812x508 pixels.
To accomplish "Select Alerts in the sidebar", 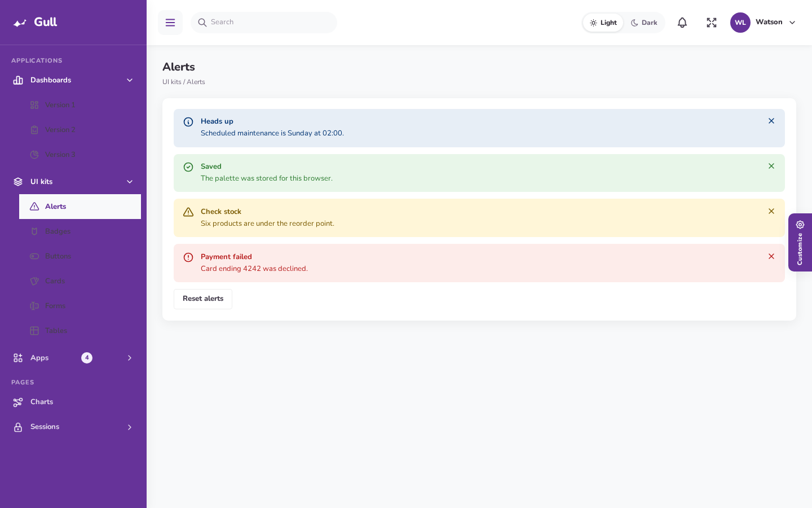I will (x=80, y=207).
